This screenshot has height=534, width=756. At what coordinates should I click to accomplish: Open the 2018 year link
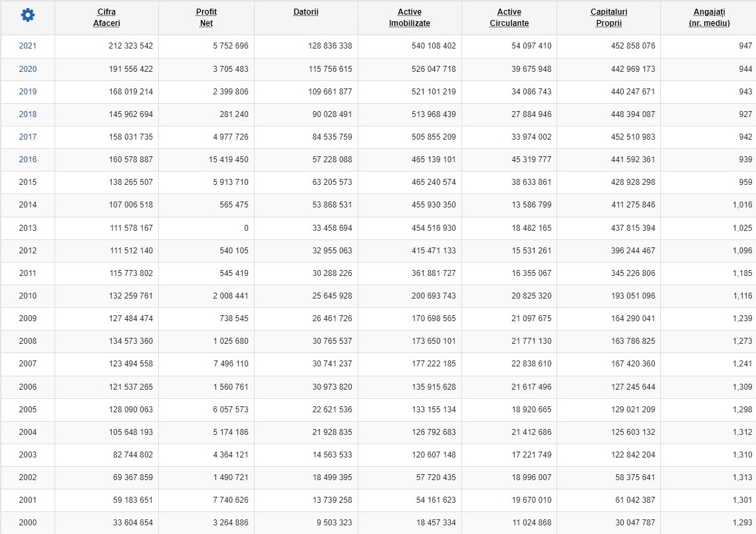click(27, 114)
